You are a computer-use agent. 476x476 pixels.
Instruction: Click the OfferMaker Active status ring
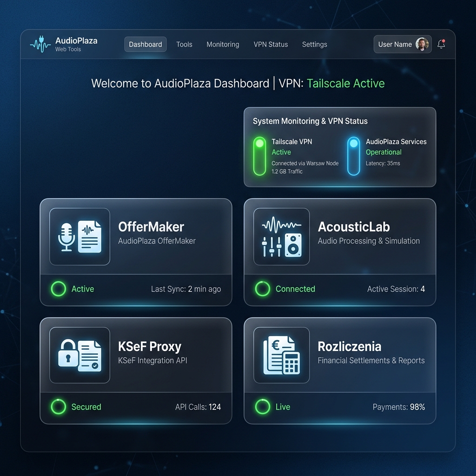(59, 289)
